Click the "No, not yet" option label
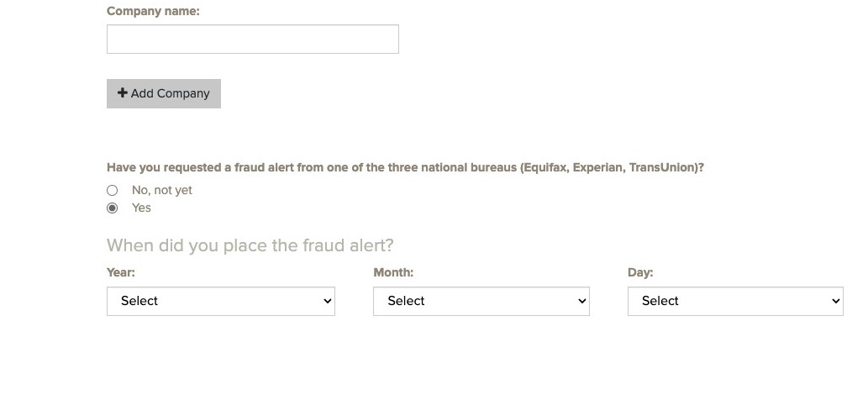 pyautogui.click(x=162, y=191)
